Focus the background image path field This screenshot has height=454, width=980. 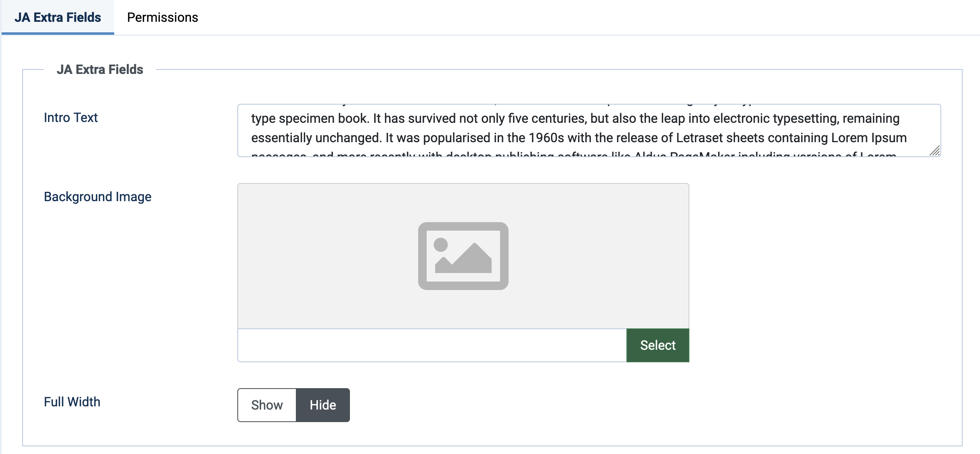432,345
